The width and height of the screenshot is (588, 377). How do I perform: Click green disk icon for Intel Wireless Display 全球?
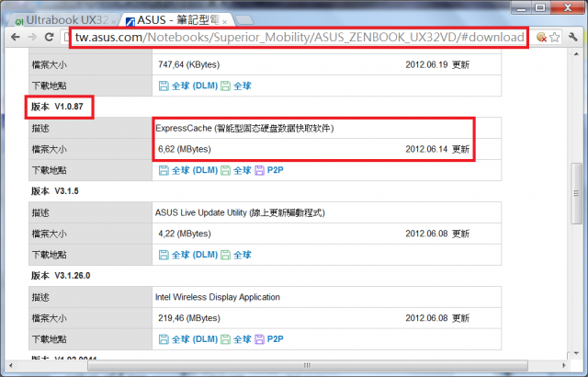tap(225, 339)
